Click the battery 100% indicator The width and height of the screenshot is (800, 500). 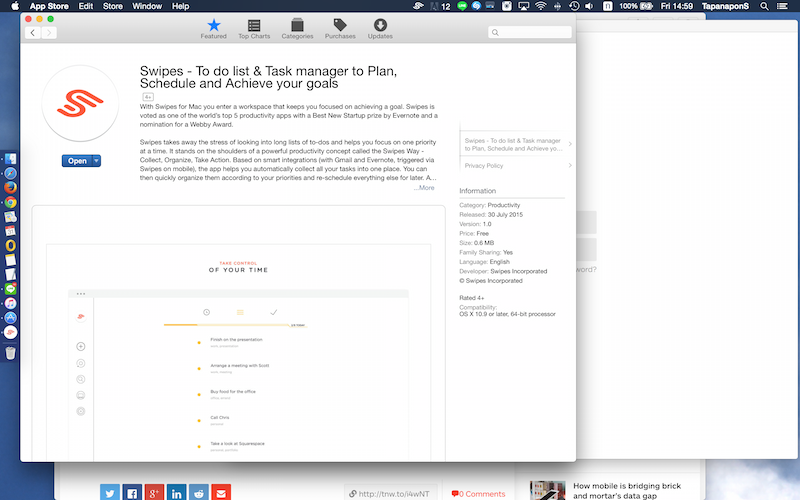pos(636,6)
